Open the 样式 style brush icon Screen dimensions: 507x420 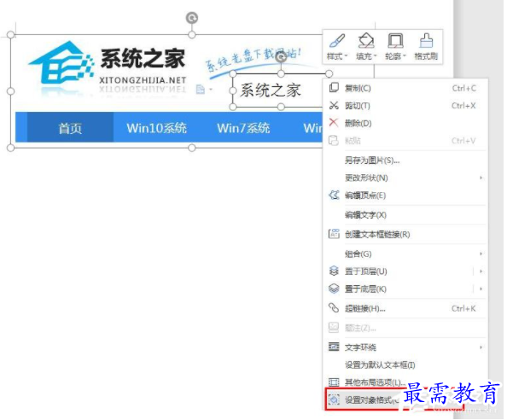point(336,41)
